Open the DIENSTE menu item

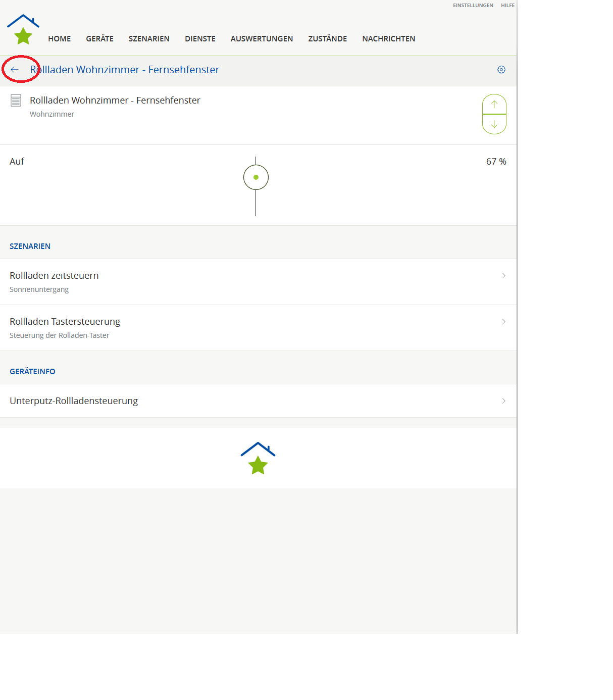[x=200, y=39]
